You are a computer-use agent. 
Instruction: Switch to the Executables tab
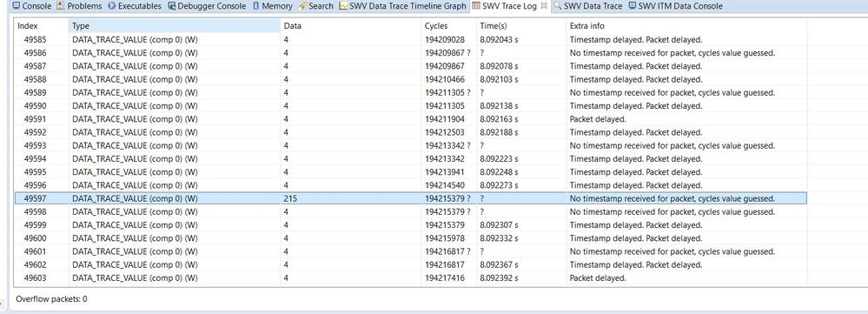click(135, 6)
